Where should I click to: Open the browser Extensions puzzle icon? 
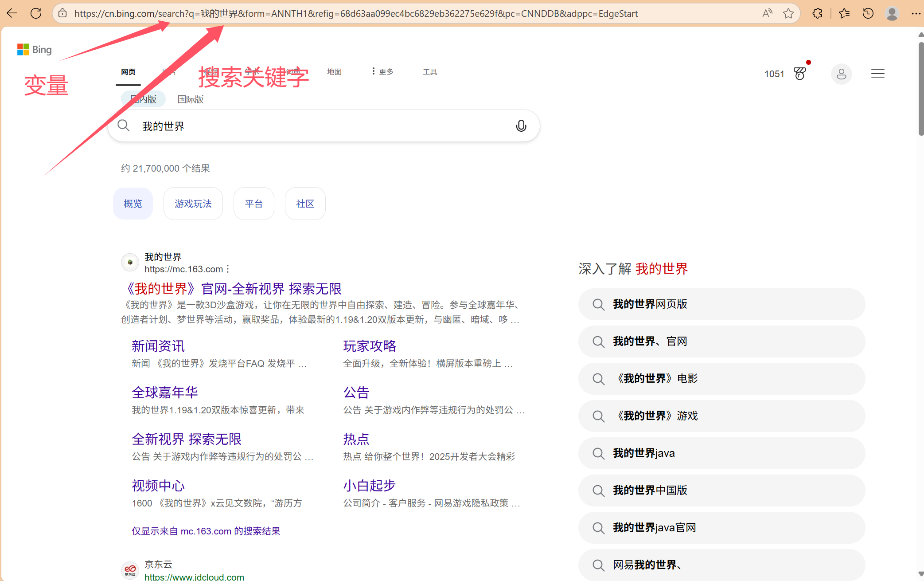[818, 13]
